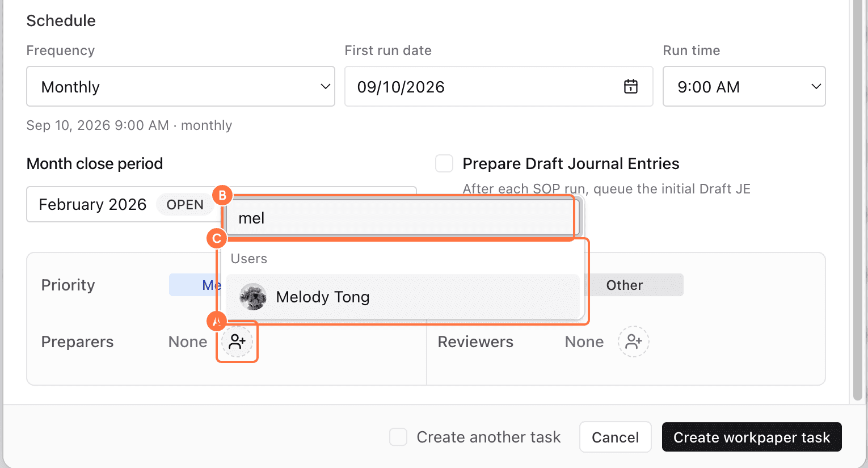The width and height of the screenshot is (868, 468).
Task: Click Melody Tong's avatar thumbnail
Action: pos(253,297)
